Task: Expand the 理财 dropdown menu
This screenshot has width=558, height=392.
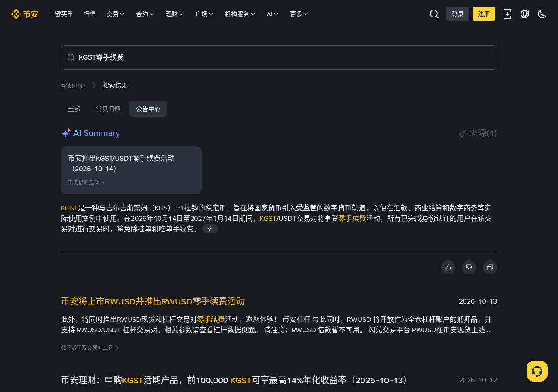Action: coord(175,14)
